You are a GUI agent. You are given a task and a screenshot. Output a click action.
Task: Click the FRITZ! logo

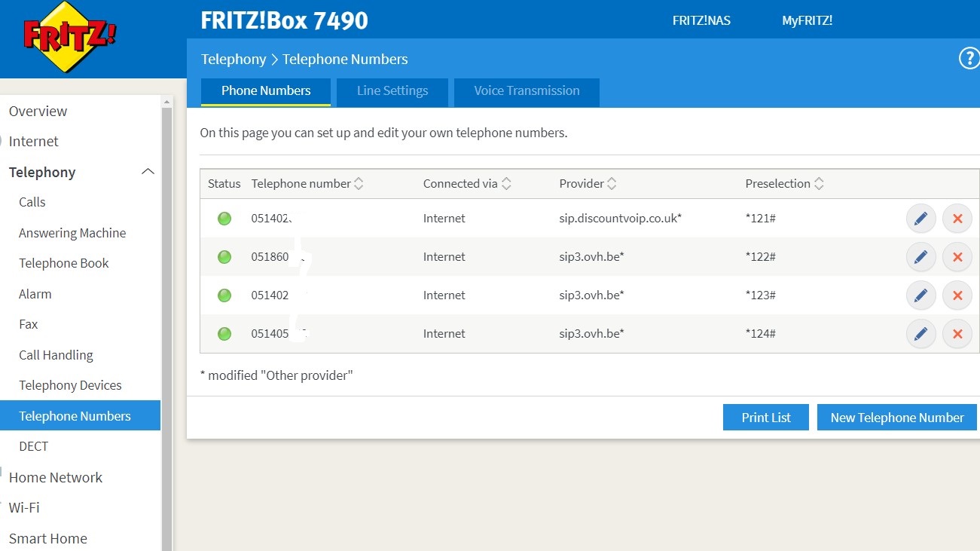click(69, 37)
